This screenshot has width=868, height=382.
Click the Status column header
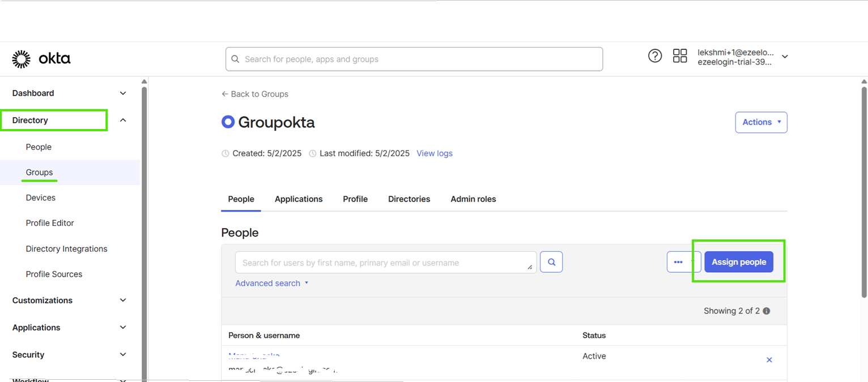594,336
